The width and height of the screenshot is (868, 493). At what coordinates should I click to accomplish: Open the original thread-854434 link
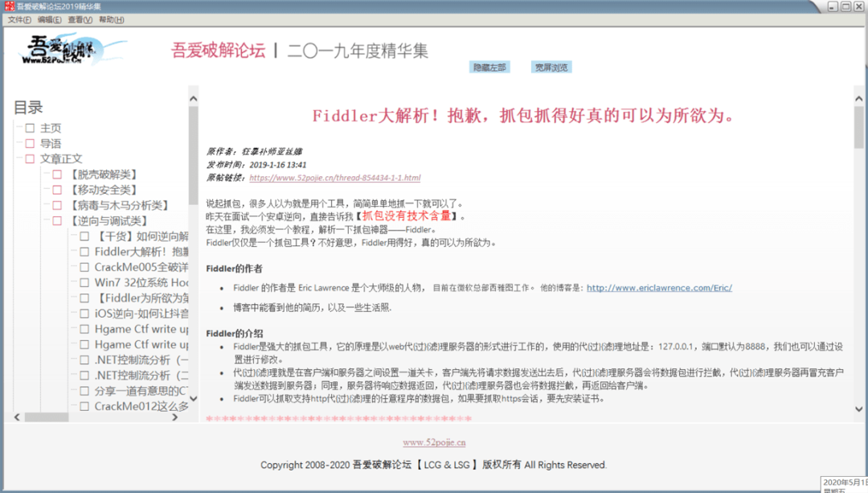[335, 178]
